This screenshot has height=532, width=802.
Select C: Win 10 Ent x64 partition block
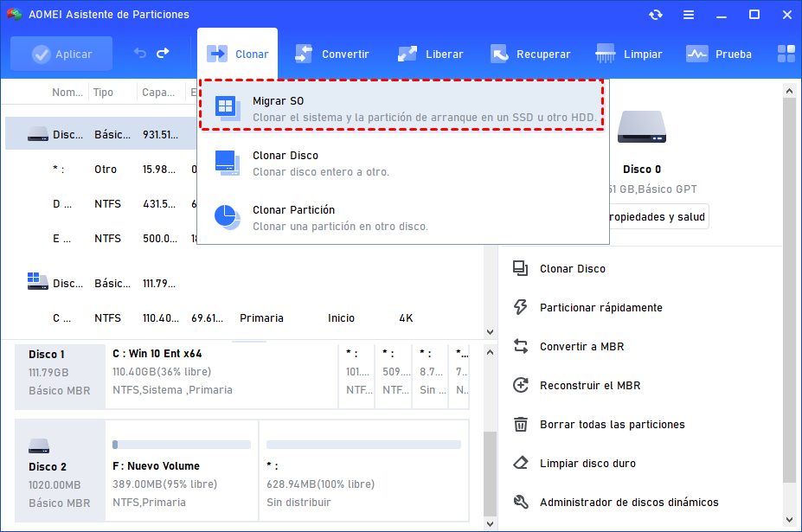[221, 376]
